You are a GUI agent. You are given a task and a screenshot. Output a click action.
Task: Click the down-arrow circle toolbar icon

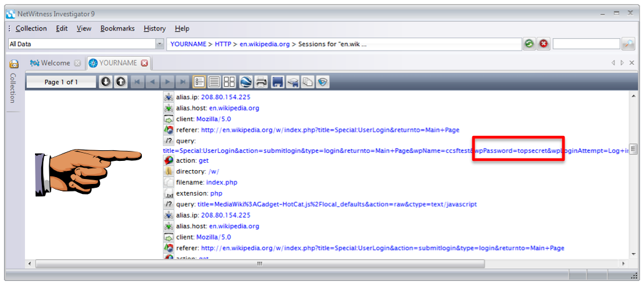(106, 82)
